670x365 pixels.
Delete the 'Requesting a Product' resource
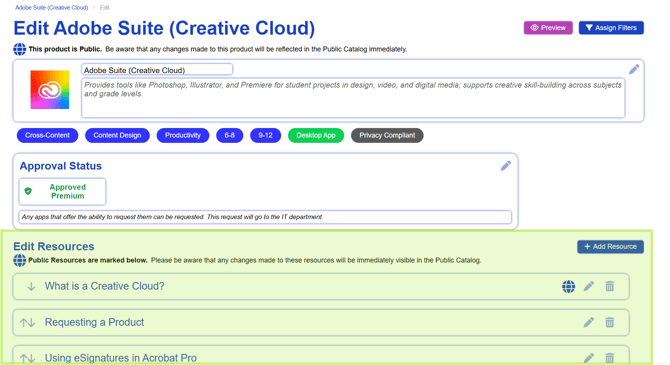610,322
